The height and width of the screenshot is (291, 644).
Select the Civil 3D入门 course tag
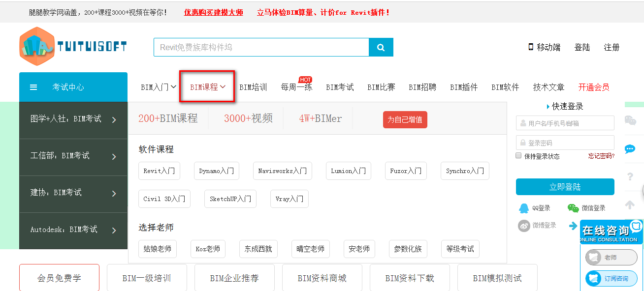[x=164, y=199]
